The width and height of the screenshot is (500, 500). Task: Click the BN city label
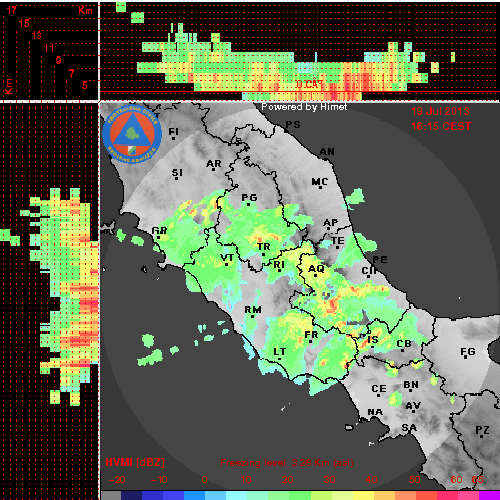tap(411, 385)
